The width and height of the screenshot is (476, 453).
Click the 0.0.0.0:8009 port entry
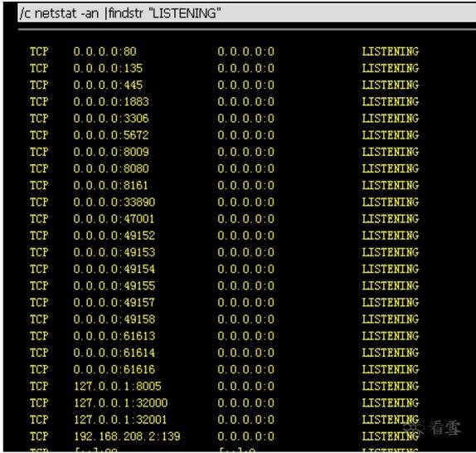(111, 152)
